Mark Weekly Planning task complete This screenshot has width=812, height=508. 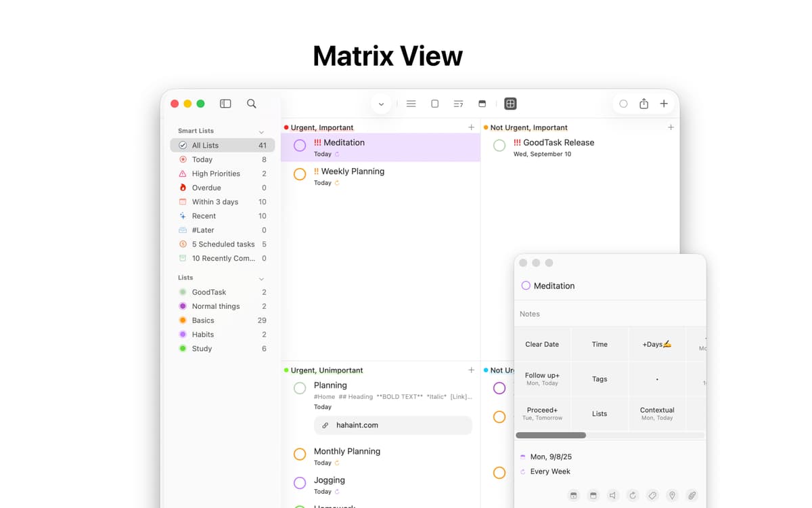pos(300,174)
